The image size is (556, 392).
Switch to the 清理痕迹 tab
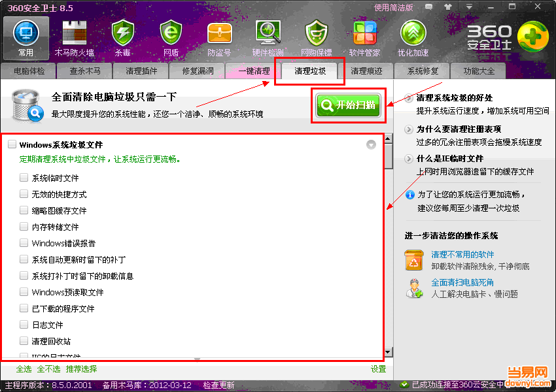[367, 71]
